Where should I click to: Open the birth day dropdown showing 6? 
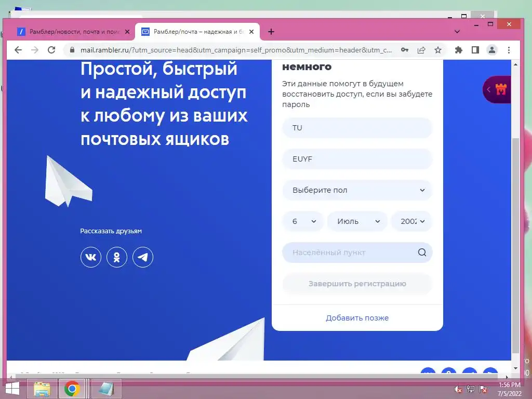pyautogui.click(x=303, y=221)
